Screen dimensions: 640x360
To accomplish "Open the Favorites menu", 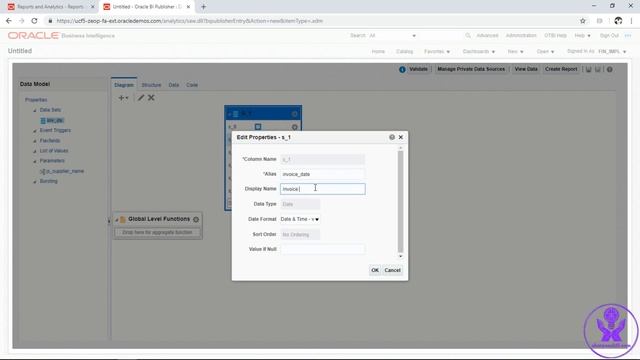I will [437, 52].
